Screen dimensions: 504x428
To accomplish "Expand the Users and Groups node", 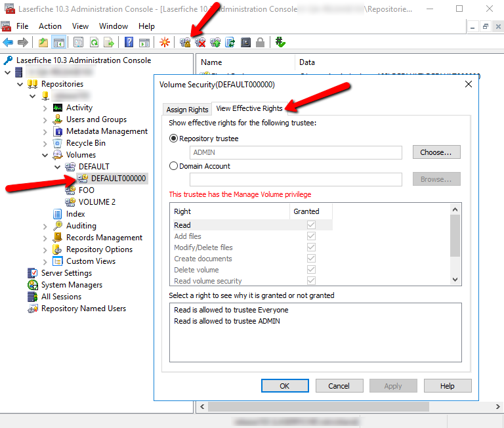I will [x=45, y=120].
